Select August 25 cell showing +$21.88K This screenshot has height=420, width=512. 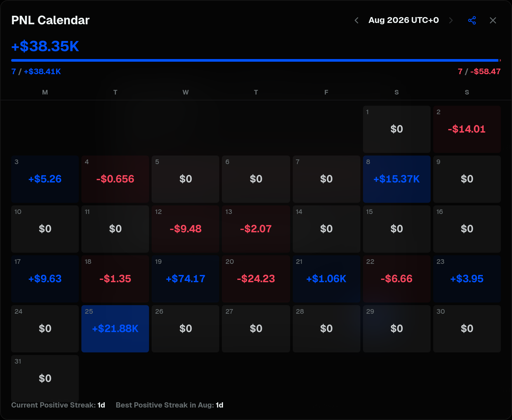(115, 329)
